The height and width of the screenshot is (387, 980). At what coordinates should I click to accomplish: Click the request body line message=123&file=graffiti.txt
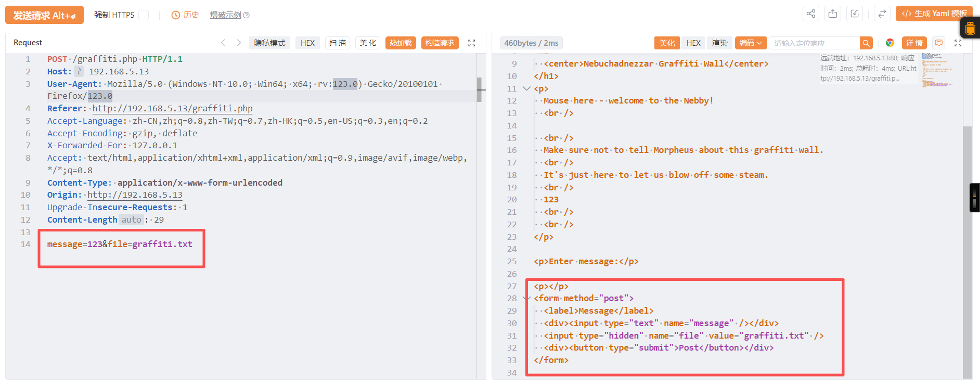(120, 244)
